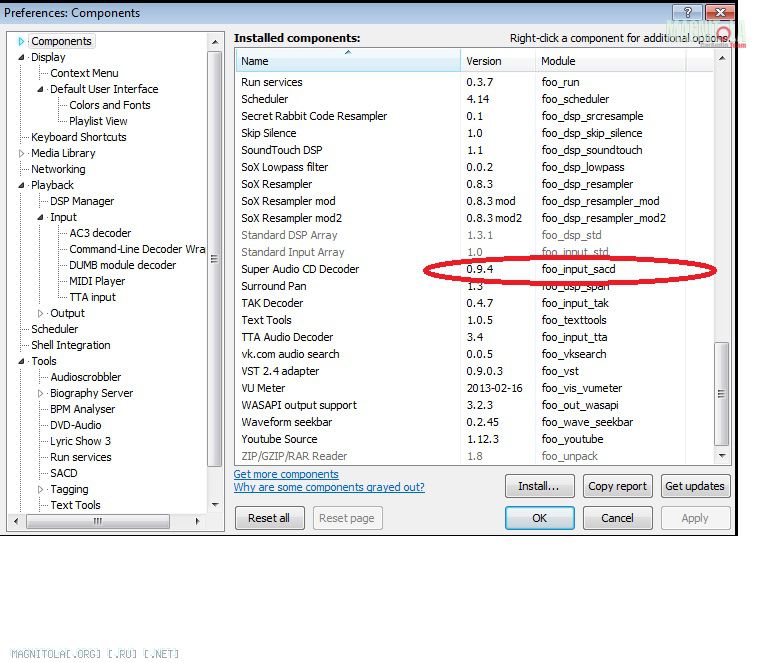Viewport: 766px width, 663px height.
Task: Click Get updates button
Action: pyautogui.click(x=696, y=487)
